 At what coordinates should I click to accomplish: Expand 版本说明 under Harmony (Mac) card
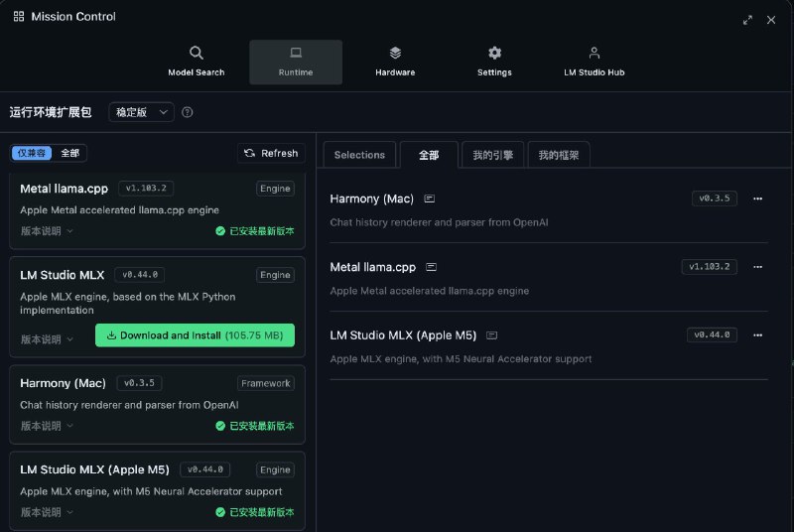point(47,426)
